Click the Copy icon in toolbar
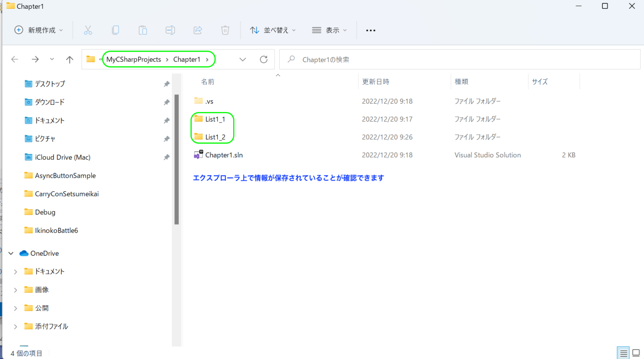 [115, 30]
